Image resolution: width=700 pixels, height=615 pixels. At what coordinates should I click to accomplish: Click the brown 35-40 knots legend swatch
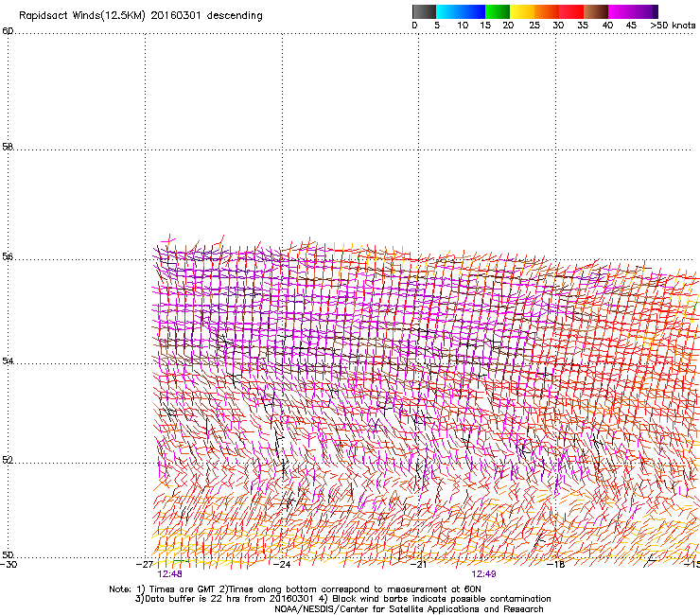click(596, 11)
